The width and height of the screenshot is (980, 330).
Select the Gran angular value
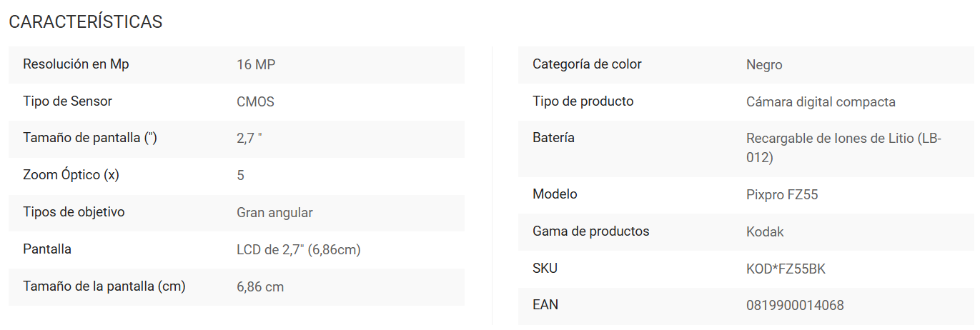tap(274, 213)
